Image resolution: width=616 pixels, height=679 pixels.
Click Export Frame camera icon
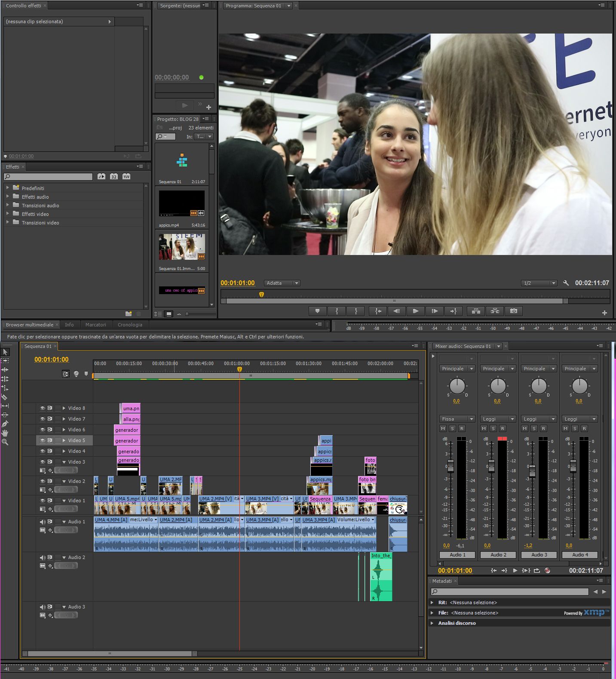click(x=514, y=311)
